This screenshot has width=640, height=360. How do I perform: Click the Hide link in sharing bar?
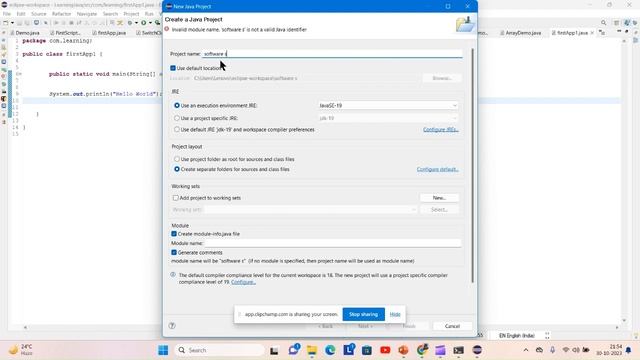click(395, 314)
